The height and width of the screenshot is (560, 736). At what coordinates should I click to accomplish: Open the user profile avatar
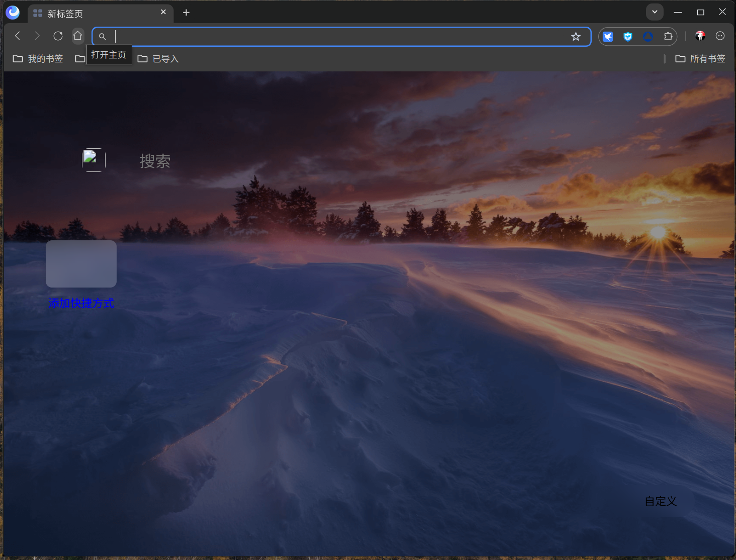point(700,36)
